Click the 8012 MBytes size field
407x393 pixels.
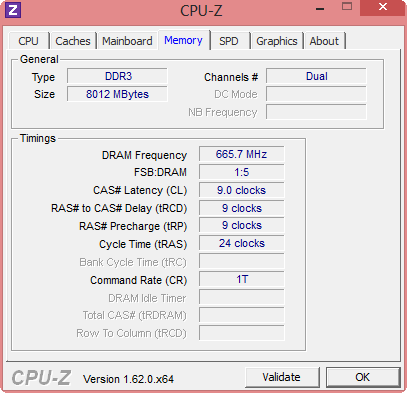(x=117, y=94)
